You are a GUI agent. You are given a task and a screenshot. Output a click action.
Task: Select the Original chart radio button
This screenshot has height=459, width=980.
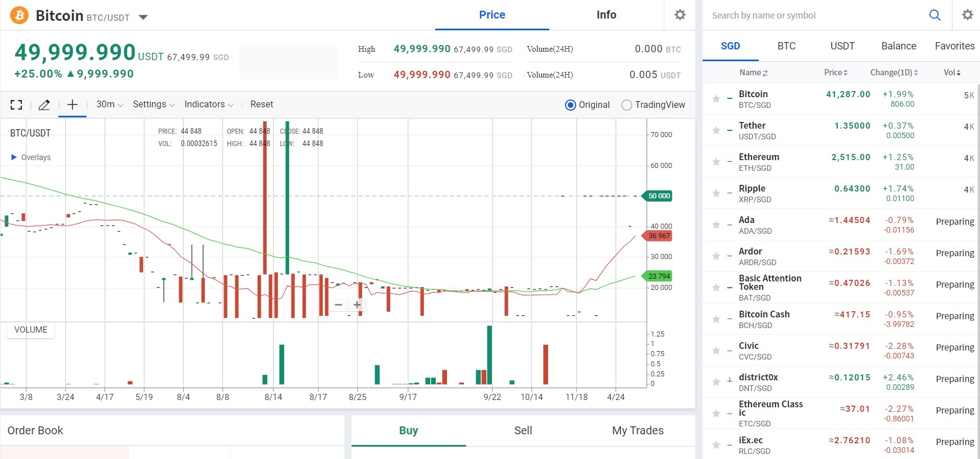[571, 105]
